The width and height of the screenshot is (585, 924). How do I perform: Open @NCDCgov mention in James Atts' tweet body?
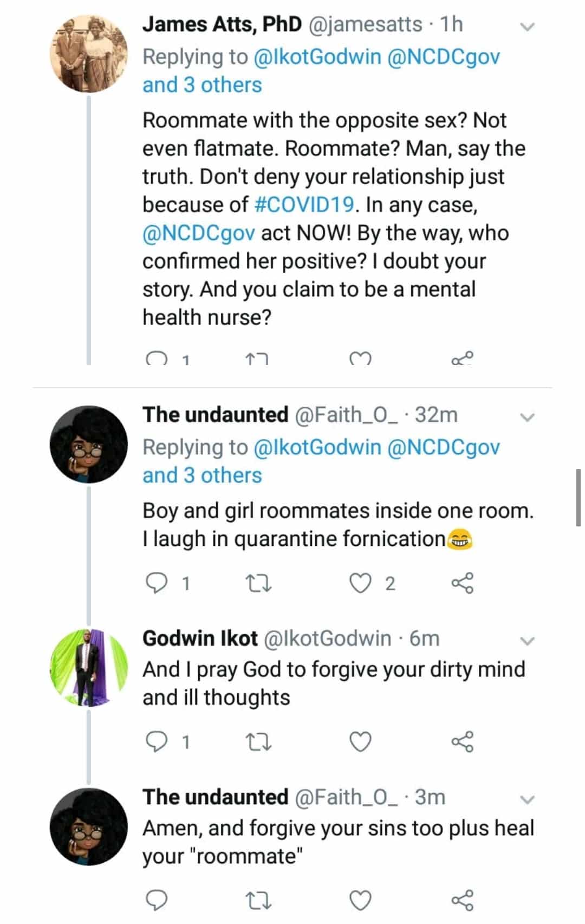(x=198, y=233)
